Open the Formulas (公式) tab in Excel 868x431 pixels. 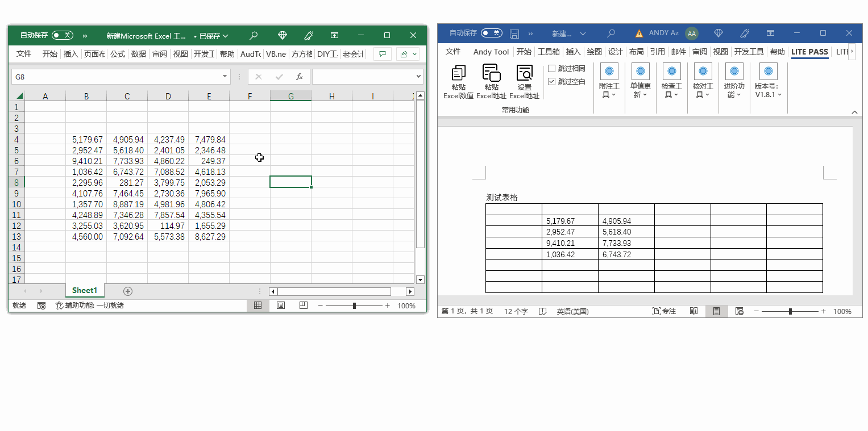pyautogui.click(x=118, y=54)
